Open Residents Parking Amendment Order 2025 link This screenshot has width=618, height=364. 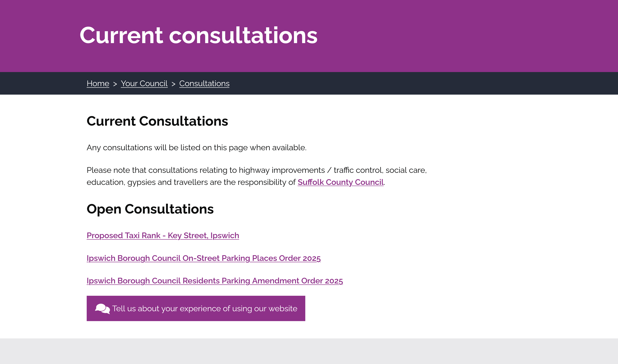coord(214,281)
